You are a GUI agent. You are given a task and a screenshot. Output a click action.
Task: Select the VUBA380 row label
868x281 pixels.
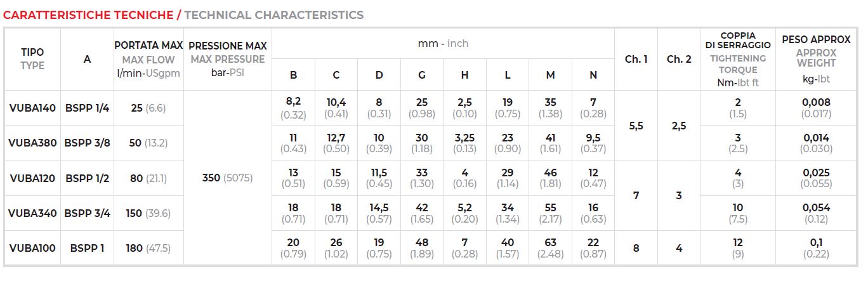[32, 143]
